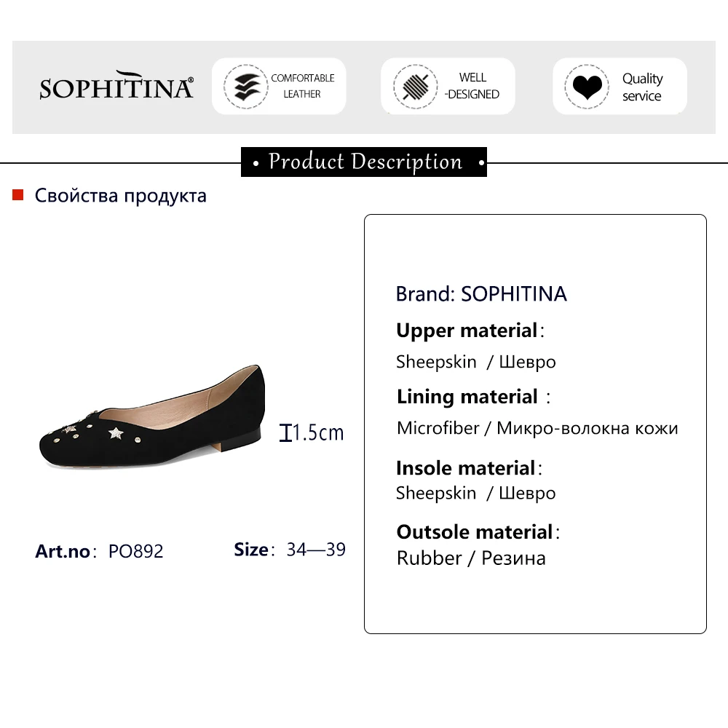
Task: Click article number PO892
Action: [x=136, y=551]
